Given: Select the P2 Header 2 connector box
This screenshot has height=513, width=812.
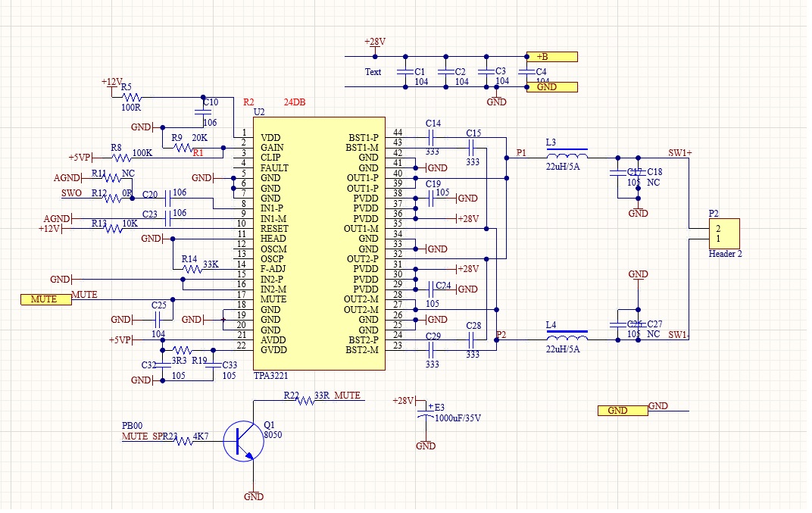Looking at the screenshot, I should [x=724, y=233].
